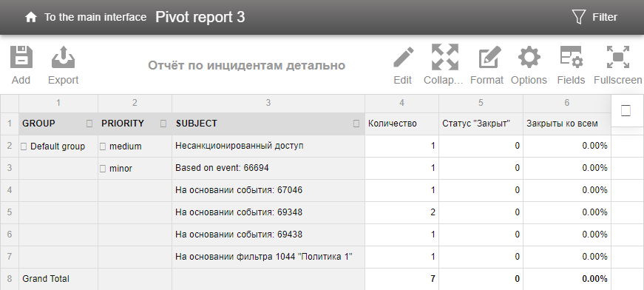Click the home icon in header
The width and height of the screenshot is (644, 290).
pos(31,17)
